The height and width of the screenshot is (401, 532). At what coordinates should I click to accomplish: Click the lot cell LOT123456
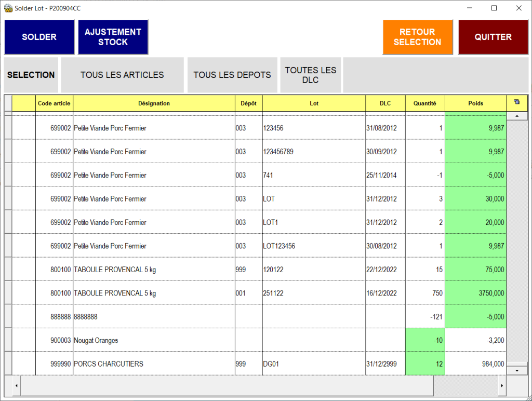[314, 246]
